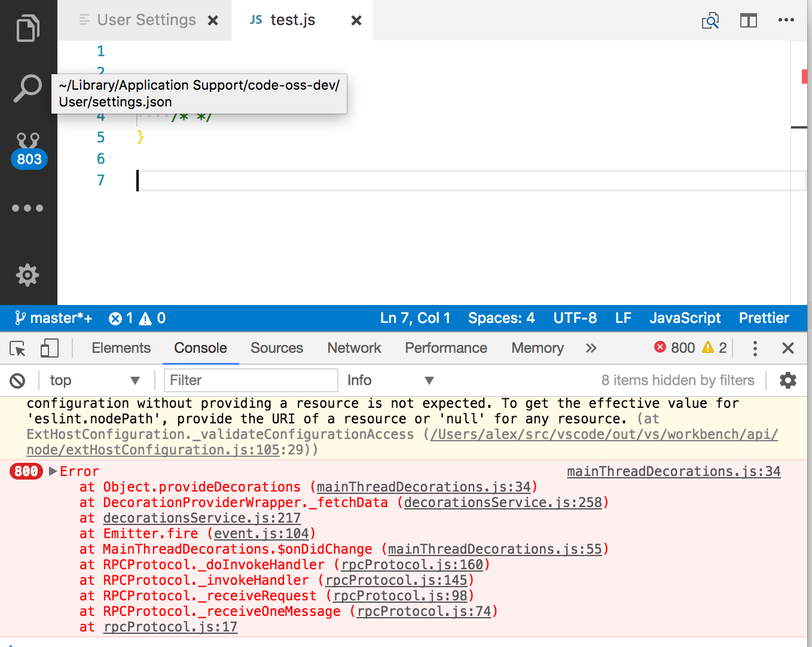Toggle the element inspect mode
This screenshot has width=812, height=647.
click(16, 347)
